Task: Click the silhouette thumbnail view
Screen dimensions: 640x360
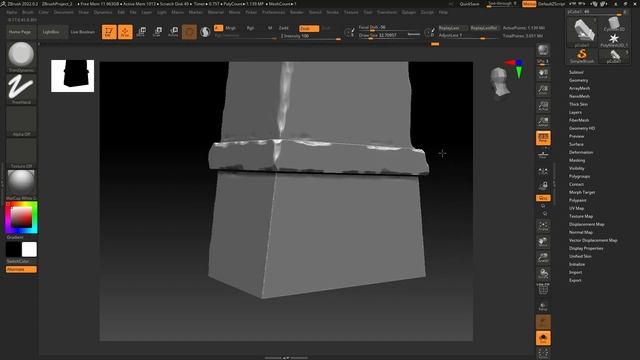Action: coord(73,76)
